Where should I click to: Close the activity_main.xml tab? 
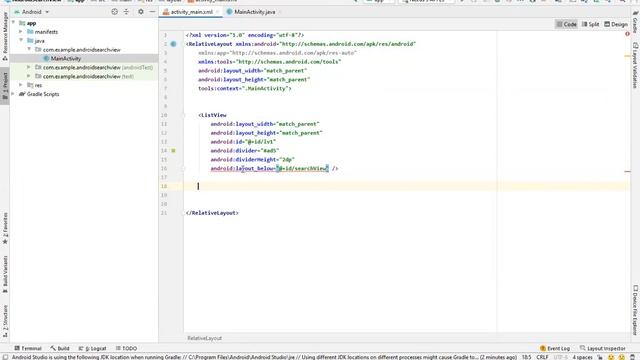tap(218, 12)
